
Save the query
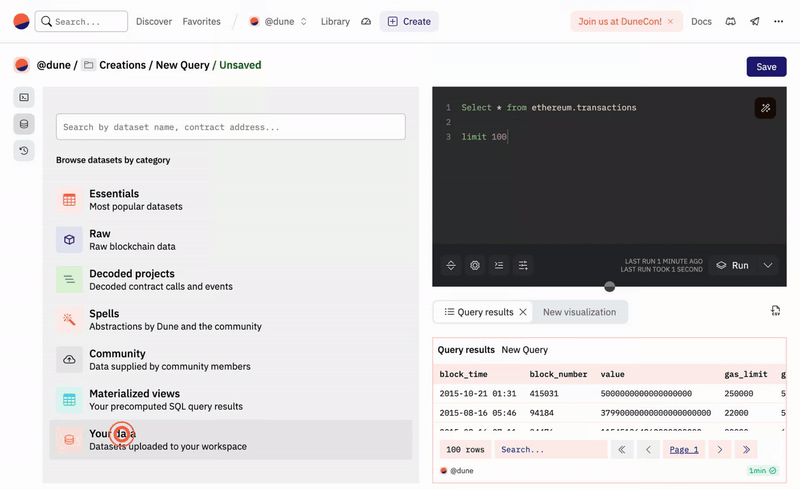point(766,67)
